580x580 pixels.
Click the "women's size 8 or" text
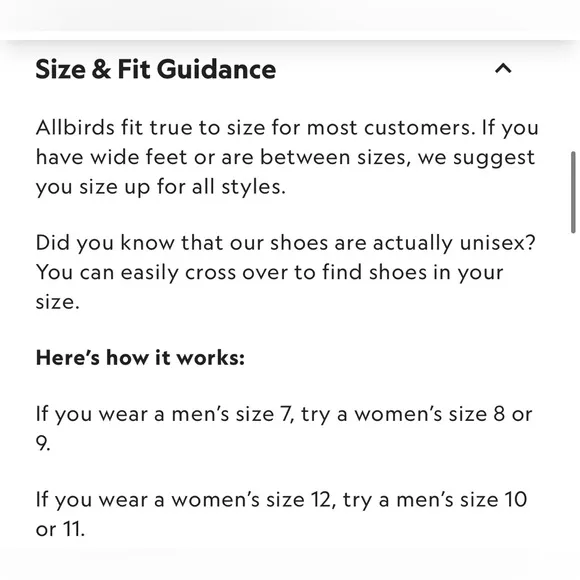point(443,414)
